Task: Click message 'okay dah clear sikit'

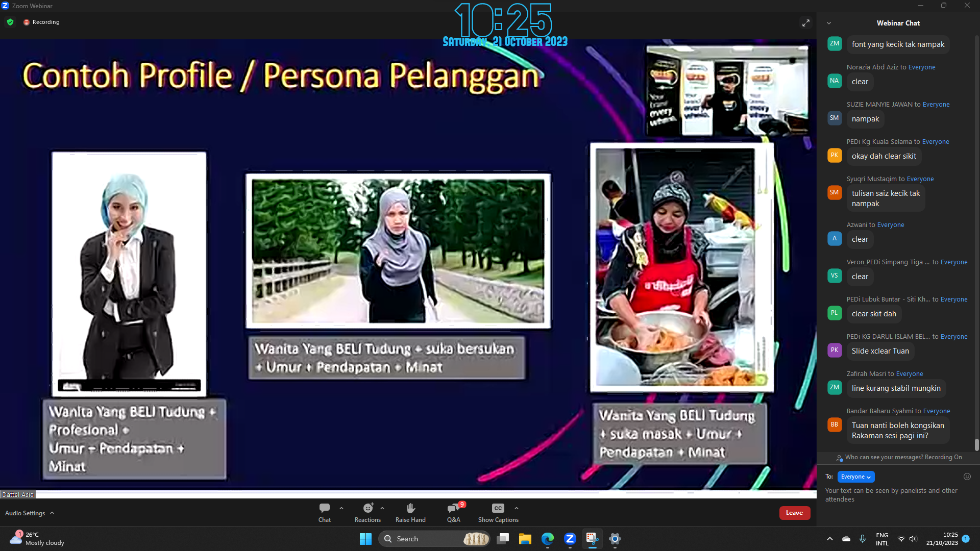Action: pyautogui.click(x=884, y=156)
